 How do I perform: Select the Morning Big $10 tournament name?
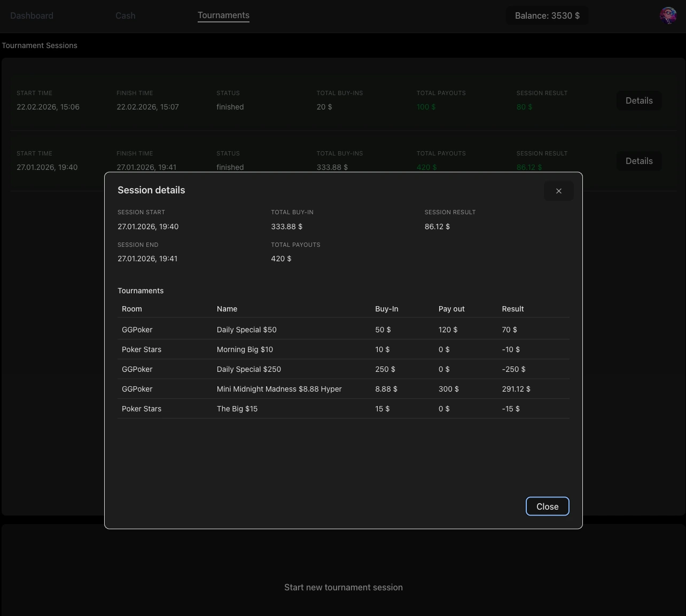pyautogui.click(x=245, y=349)
